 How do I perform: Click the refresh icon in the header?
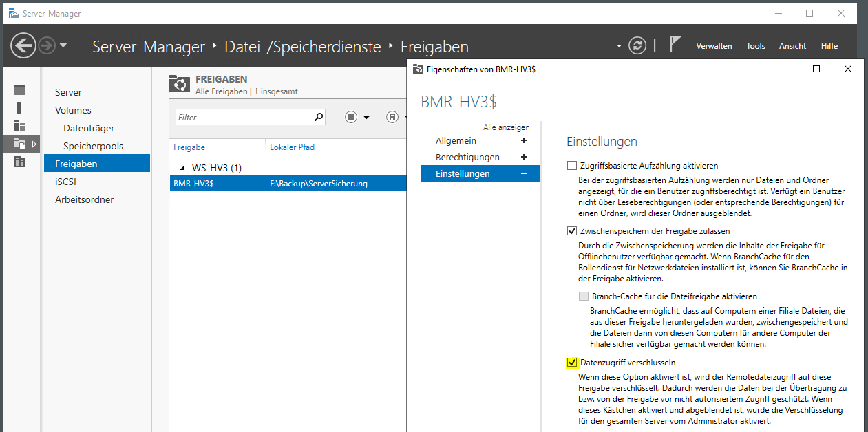[639, 45]
